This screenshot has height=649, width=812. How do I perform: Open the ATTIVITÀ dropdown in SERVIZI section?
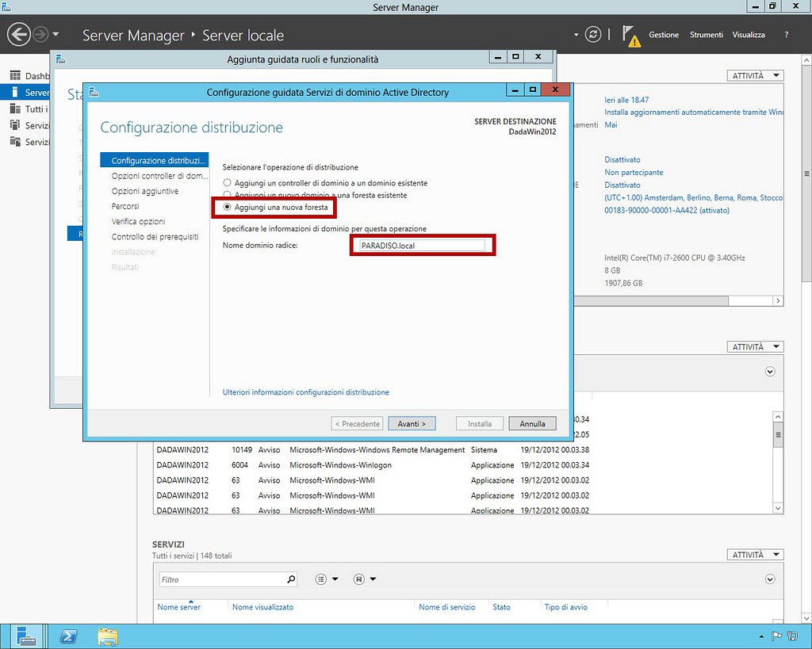(755, 555)
